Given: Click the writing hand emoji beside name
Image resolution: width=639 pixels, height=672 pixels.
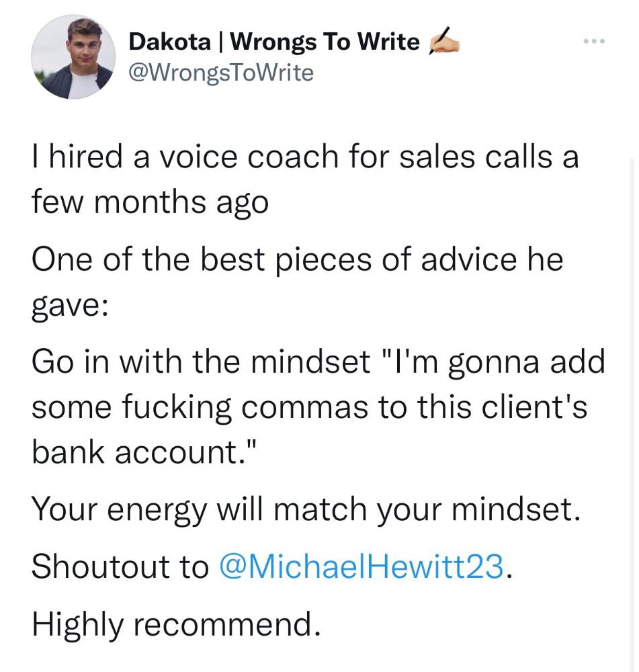Looking at the screenshot, I should pos(443,41).
